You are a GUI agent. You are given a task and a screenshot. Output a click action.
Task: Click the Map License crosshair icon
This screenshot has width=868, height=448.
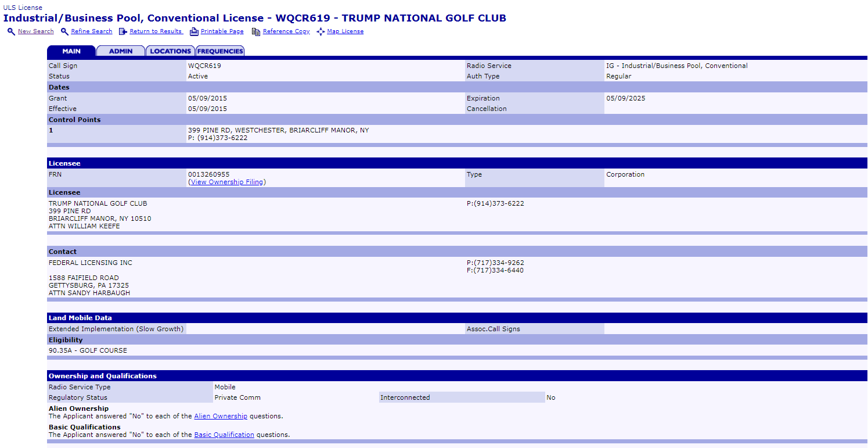320,31
